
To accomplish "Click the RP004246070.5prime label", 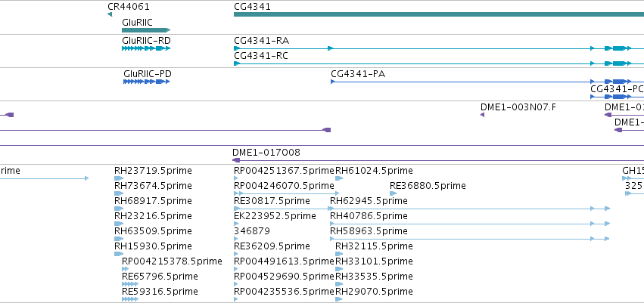I will (285, 186).
